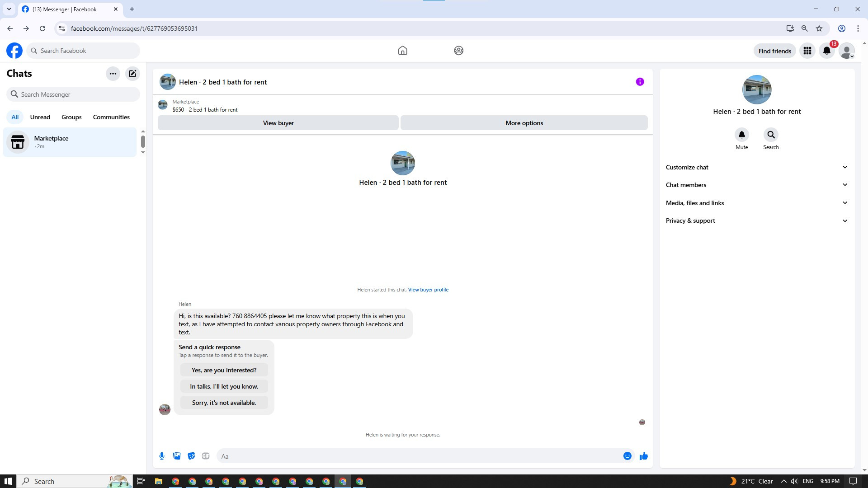
Task: Open the notifications bell
Action: click(827, 51)
